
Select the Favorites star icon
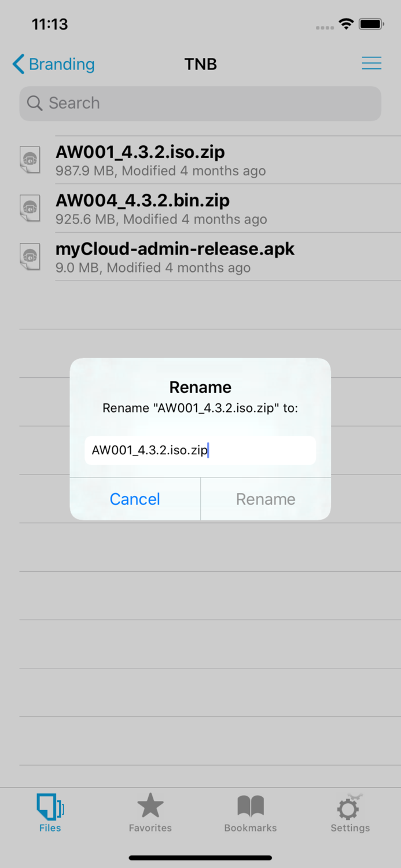(150, 805)
